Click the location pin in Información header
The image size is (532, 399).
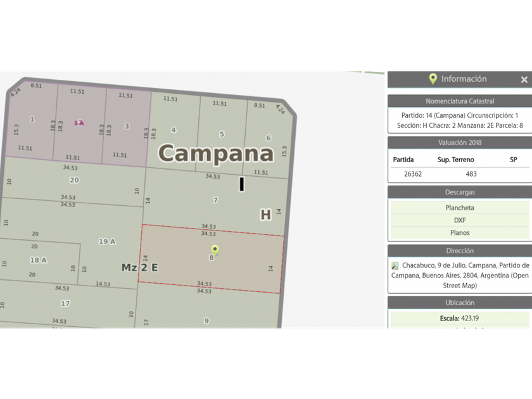click(433, 79)
